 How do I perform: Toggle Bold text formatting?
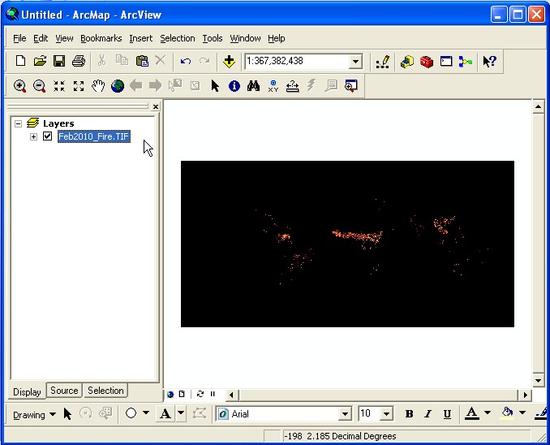pyautogui.click(x=409, y=414)
